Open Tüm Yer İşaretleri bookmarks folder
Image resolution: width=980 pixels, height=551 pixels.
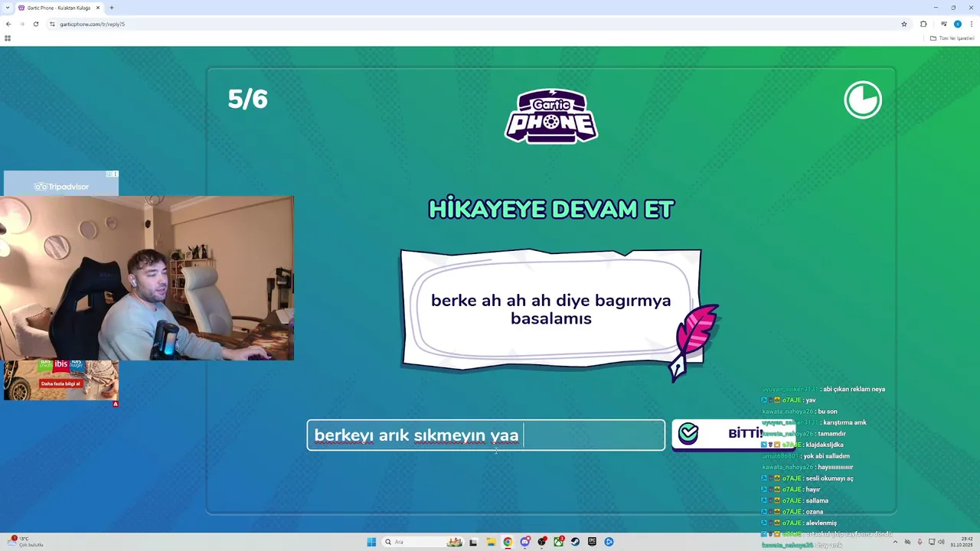(x=952, y=37)
